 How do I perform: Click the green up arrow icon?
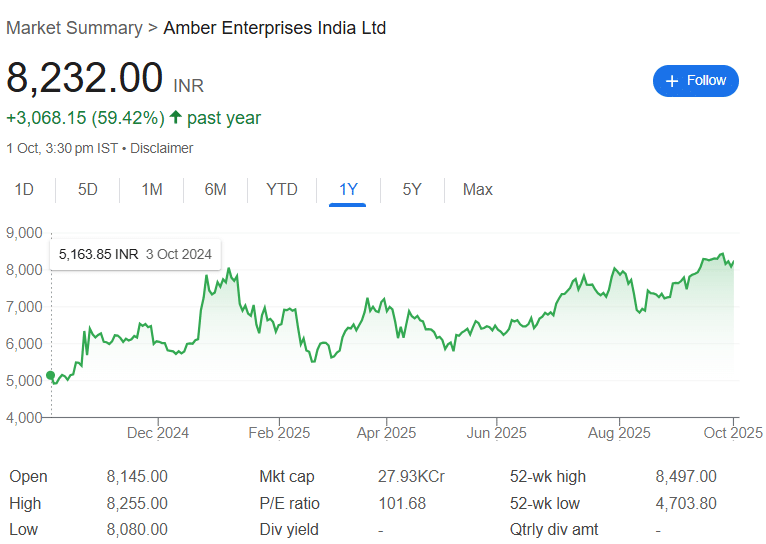tap(176, 117)
